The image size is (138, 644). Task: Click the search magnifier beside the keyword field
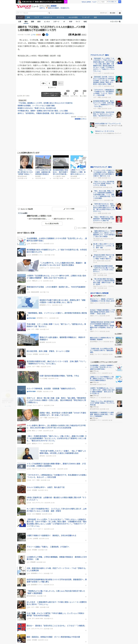click(x=49, y=13)
